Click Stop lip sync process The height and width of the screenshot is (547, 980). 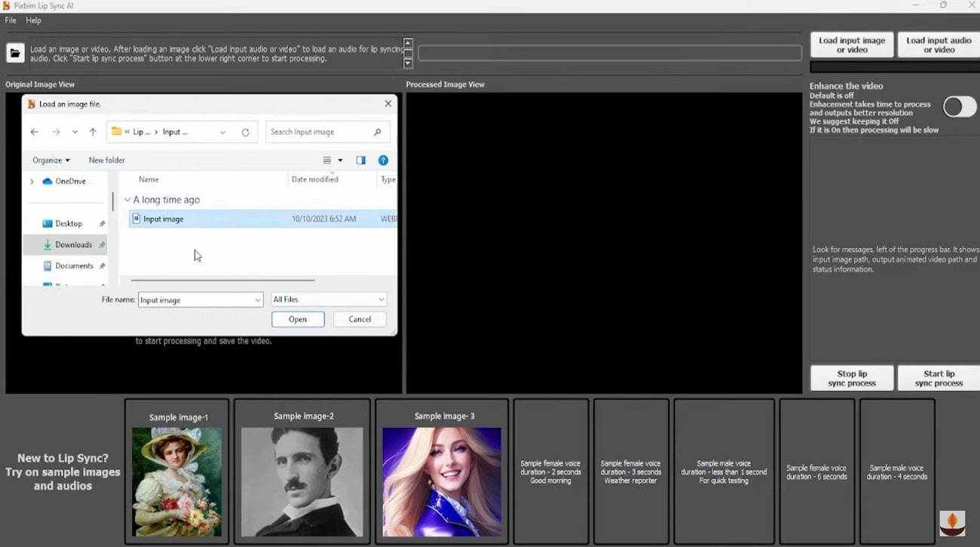coord(852,378)
